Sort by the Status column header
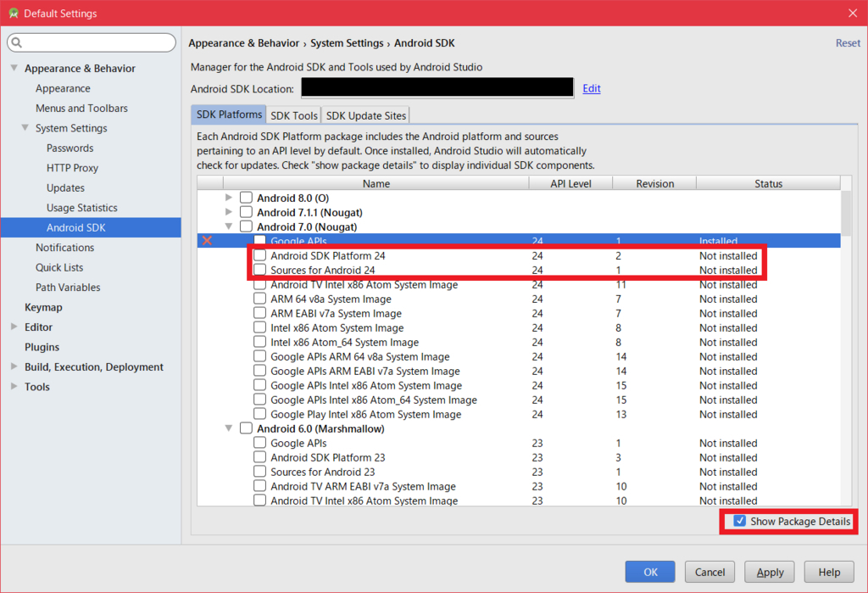The height and width of the screenshot is (593, 868). coord(768,183)
